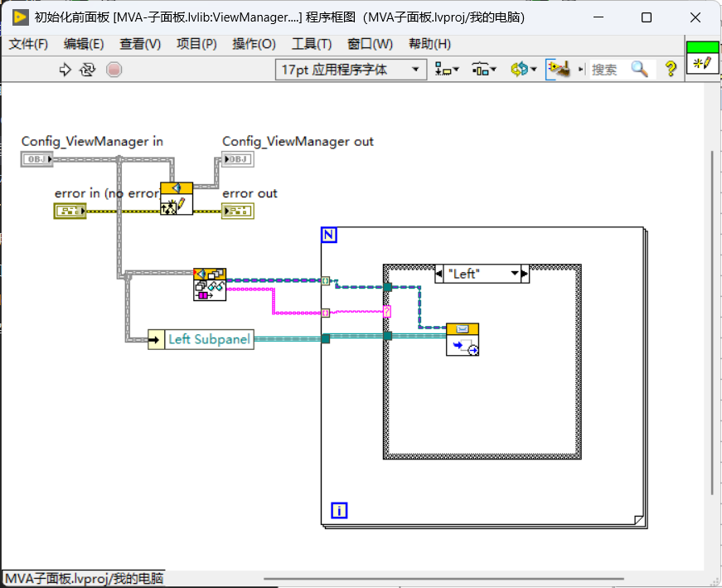Select the Config_ViewManager in object terminal
722x588 pixels.
coord(36,159)
